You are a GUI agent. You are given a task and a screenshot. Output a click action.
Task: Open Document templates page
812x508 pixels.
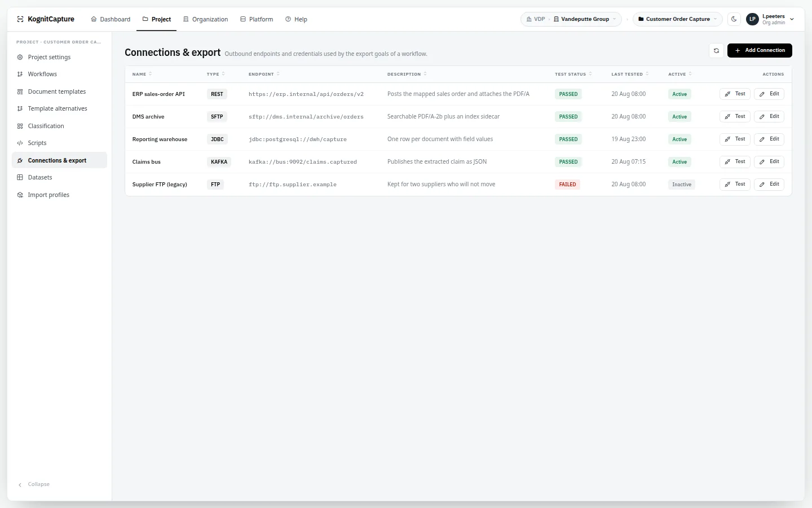[x=59, y=91]
